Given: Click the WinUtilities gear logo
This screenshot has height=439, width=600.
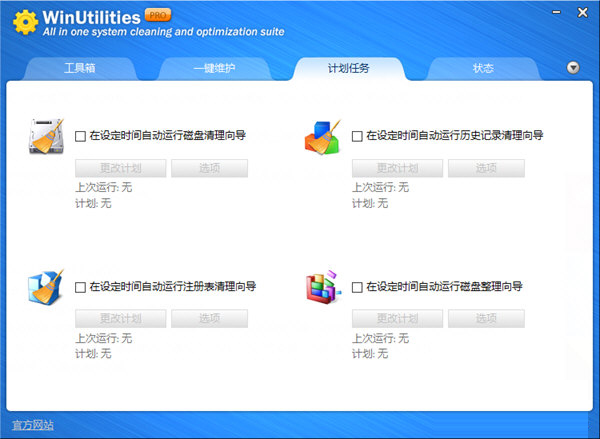Looking at the screenshot, I should (x=23, y=23).
